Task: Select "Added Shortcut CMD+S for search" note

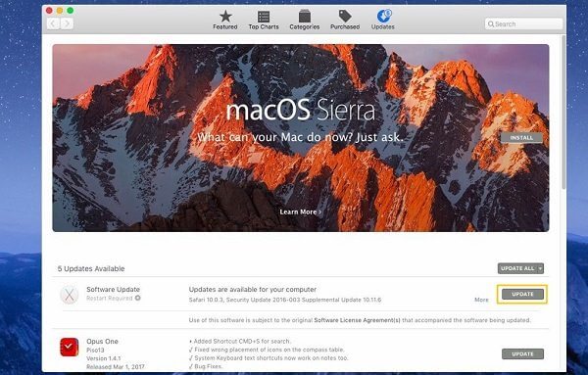Action: tap(240, 342)
